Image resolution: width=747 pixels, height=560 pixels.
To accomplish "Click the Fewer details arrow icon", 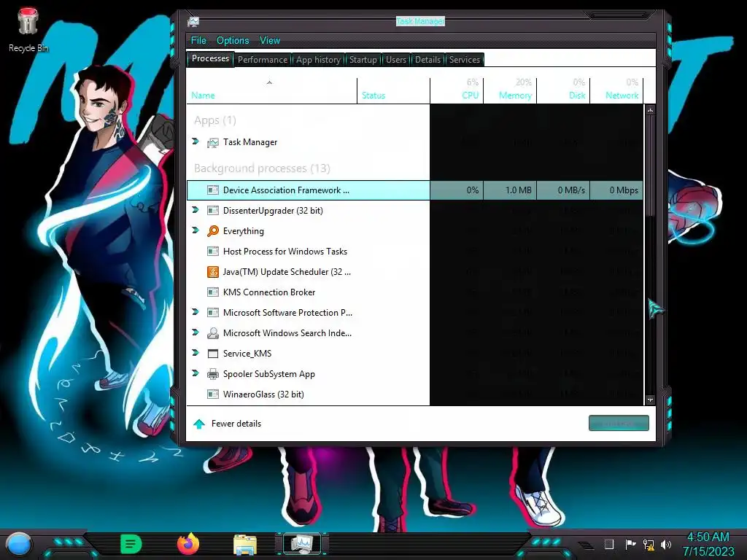I will 199,424.
